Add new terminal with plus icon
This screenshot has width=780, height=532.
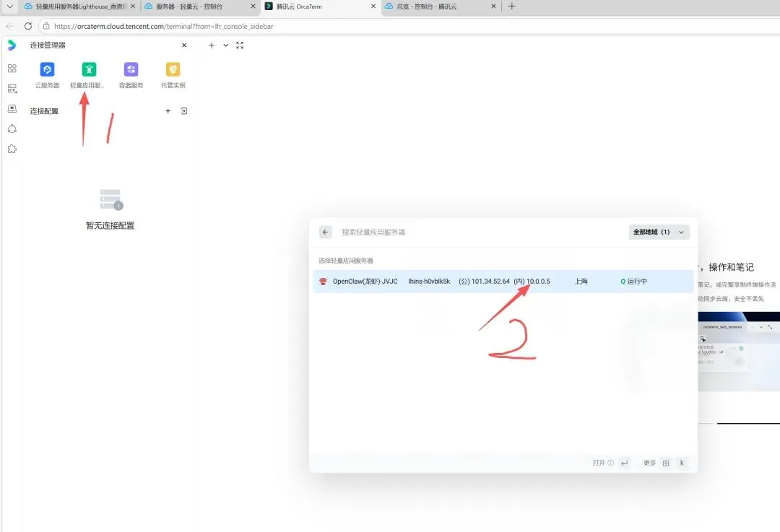tap(212, 45)
